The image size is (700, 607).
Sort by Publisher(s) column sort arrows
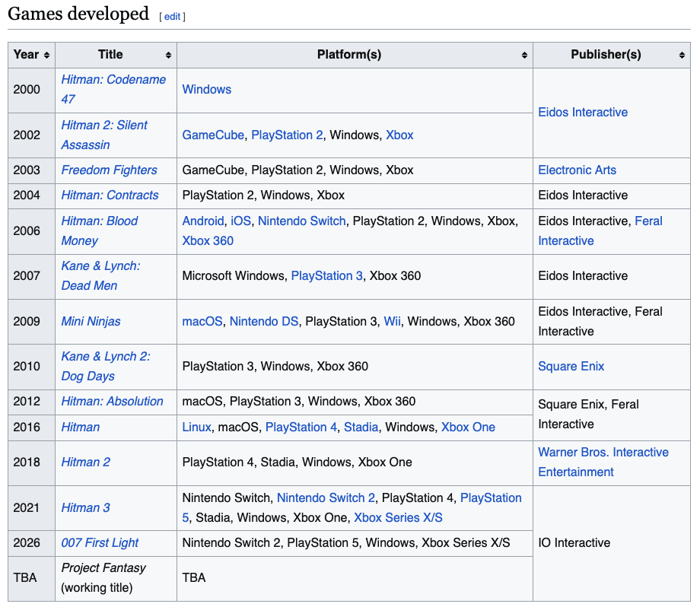[682, 55]
